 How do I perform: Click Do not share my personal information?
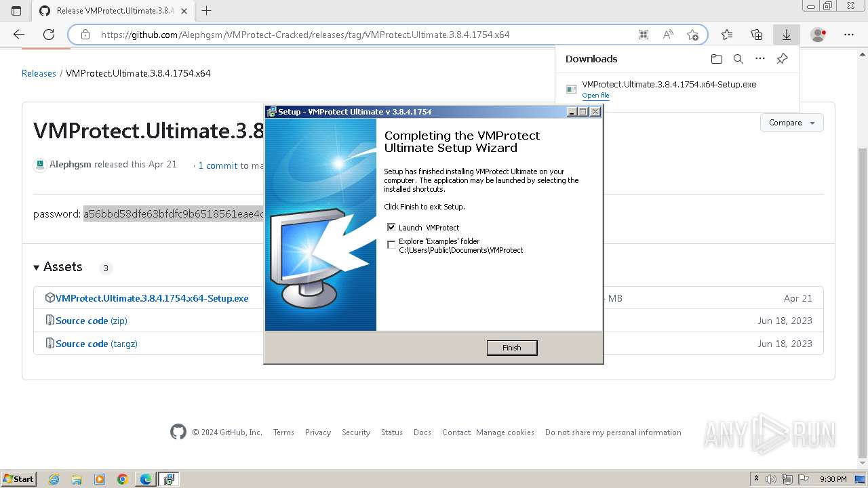pos(613,432)
